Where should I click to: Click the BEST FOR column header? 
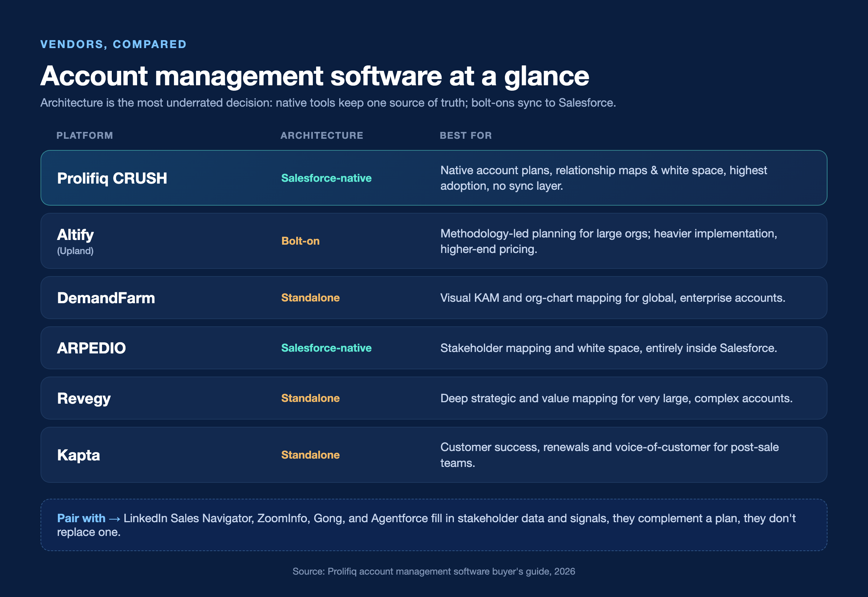pos(465,136)
